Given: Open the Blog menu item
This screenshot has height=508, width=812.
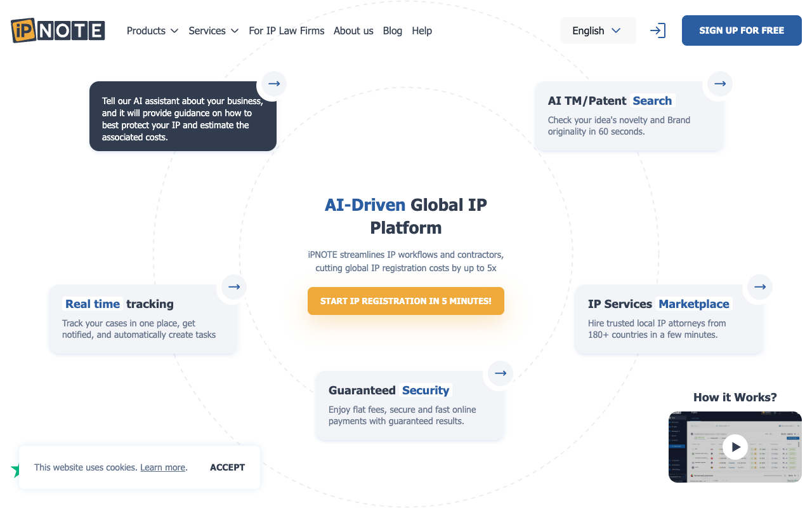Looking at the screenshot, I should point(393,30).
